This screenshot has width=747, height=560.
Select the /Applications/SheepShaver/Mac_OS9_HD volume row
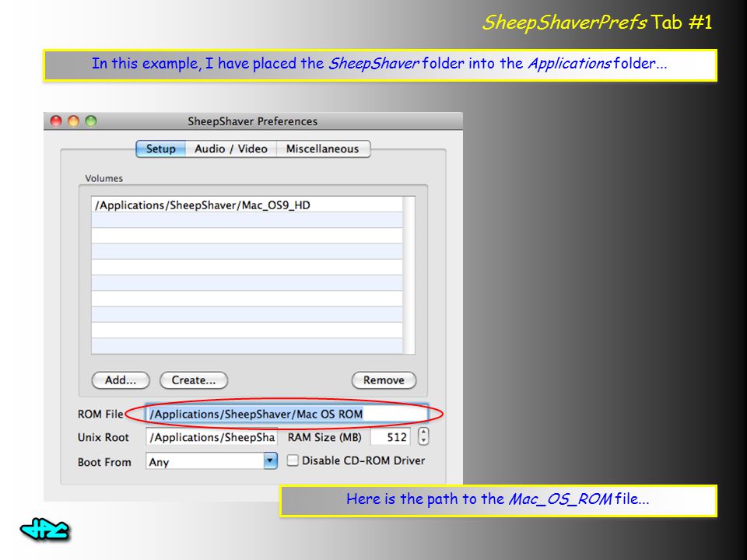coord(247,205)
